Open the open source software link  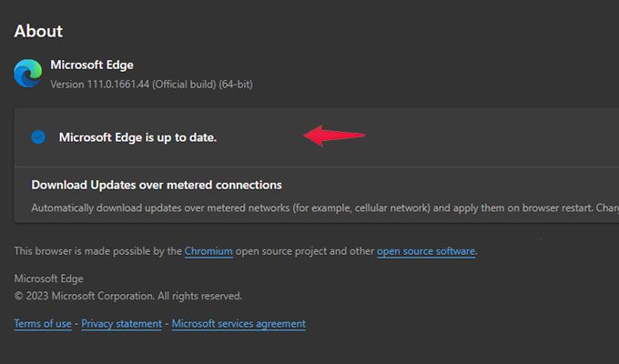click(426, 251)
